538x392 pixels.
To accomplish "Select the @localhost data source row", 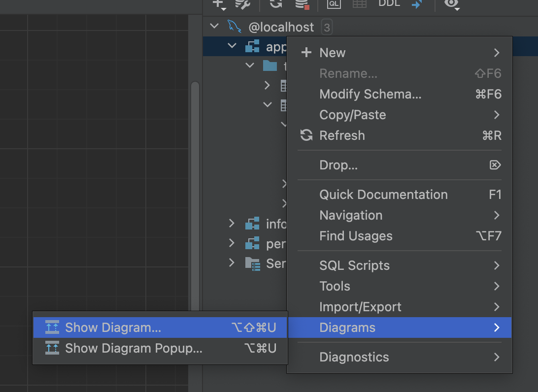I will 370,27.
